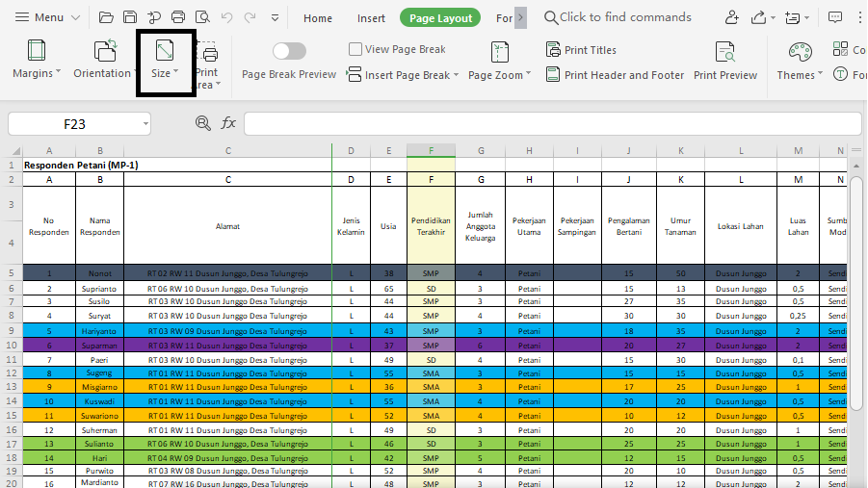Enable the View Page Break checkbox
Image resolution: width=868 pixels, height=488 pixels.
(x=355, y=49)
